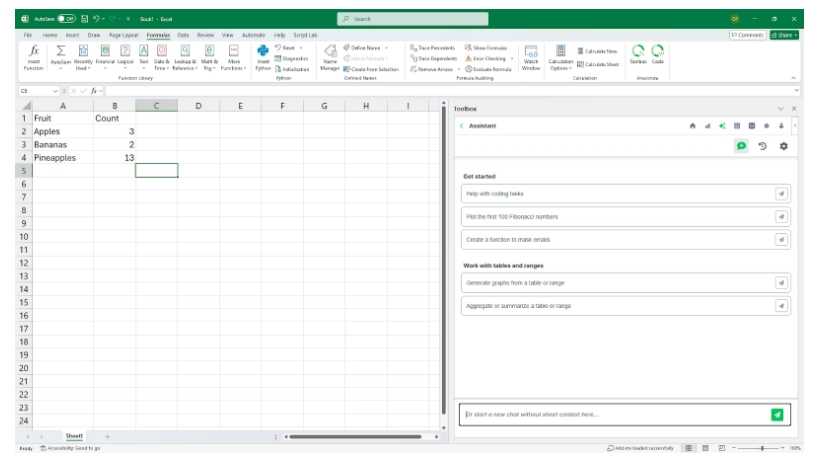Open the Calculation Options dropdown

560,57
